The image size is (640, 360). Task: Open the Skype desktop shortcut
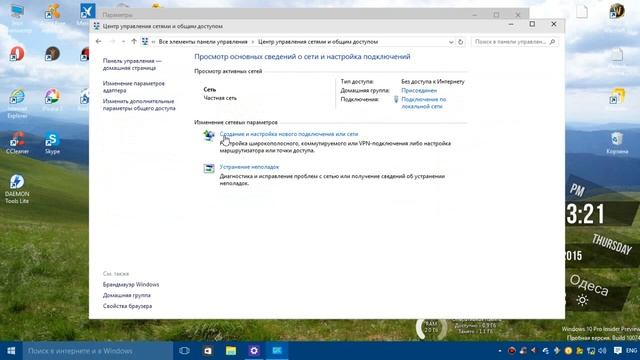coord(52,143)
